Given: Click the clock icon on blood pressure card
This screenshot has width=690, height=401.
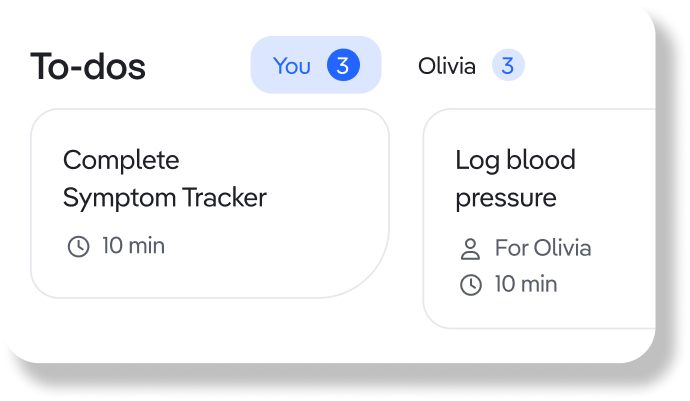Looking at the screenshot, I should pos(471,284).
